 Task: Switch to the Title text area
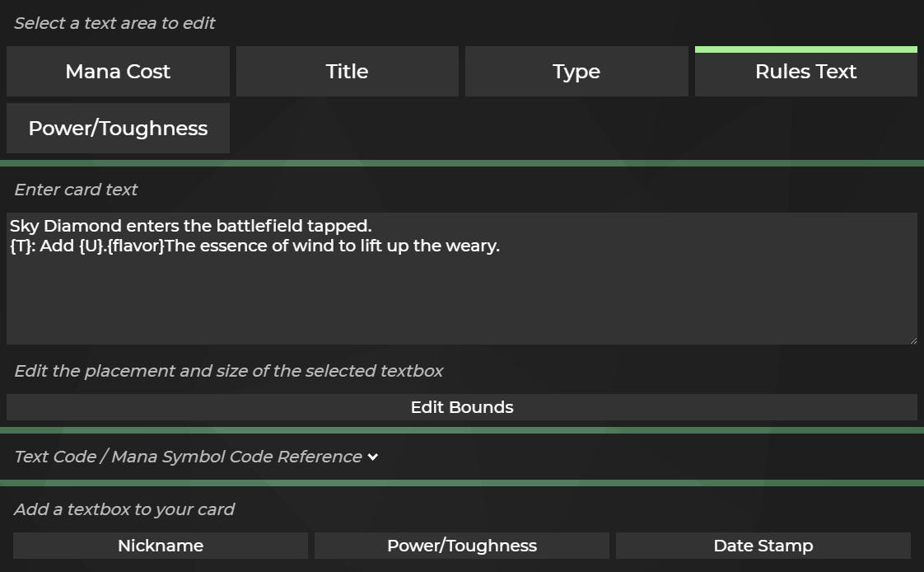click(347, 72)
